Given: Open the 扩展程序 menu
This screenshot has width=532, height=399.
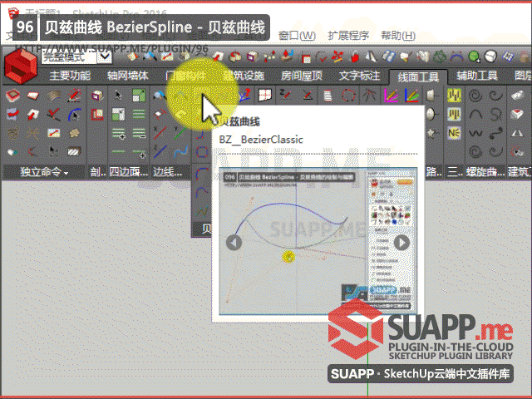Looking at the screenshot, I should (x=348, y=36).
